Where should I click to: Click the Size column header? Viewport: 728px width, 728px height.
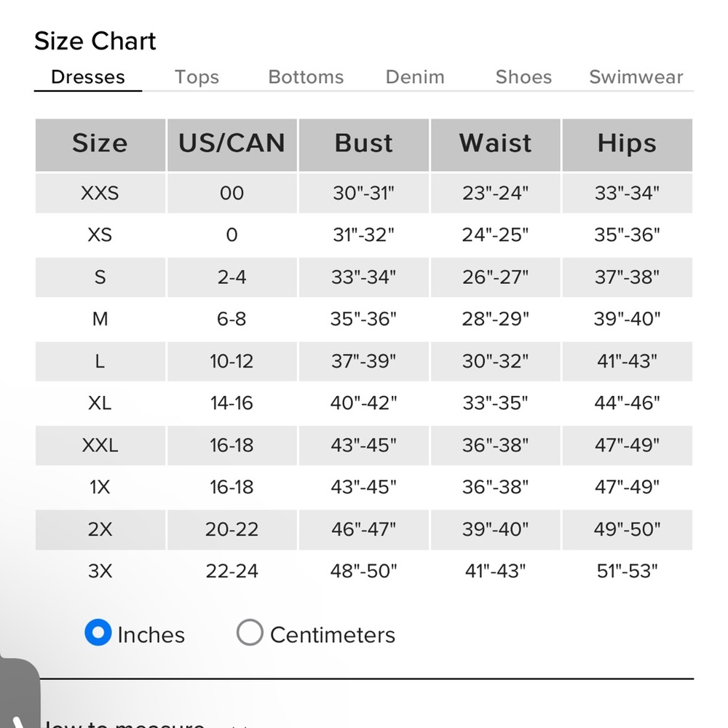[x=100, y=145]
